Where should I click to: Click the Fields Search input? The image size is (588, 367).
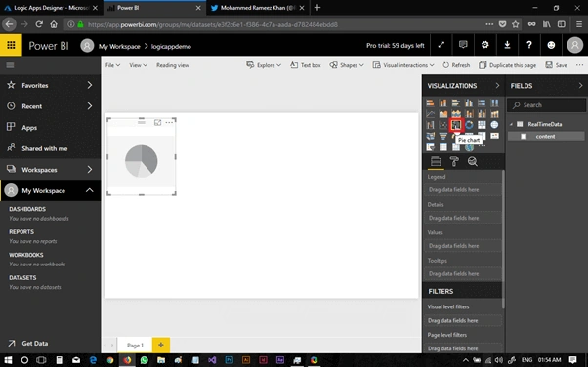[546, 105]
